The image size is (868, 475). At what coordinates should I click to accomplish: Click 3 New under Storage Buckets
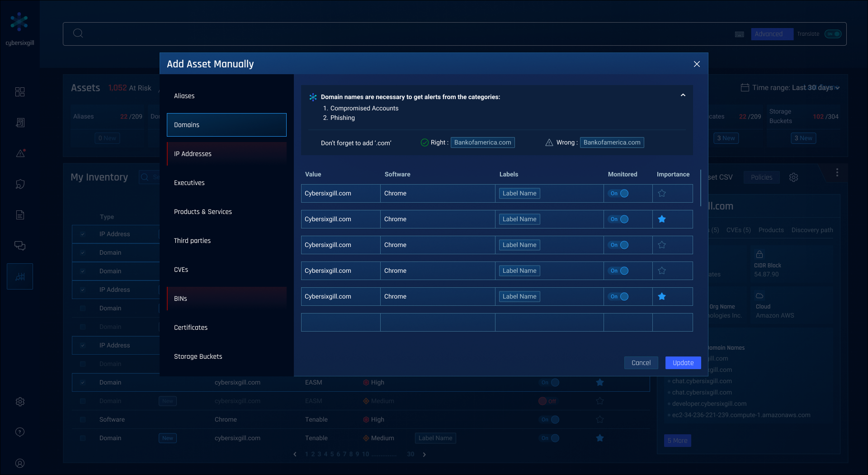pos(803,138)
